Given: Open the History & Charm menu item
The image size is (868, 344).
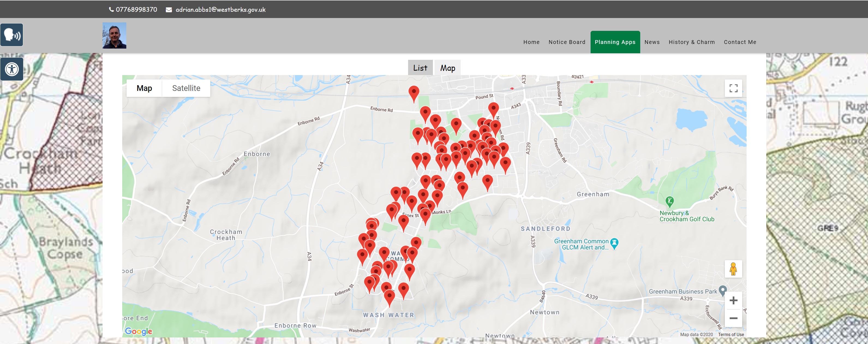Looking at the screenshot, I should click(x=692, y=42).
